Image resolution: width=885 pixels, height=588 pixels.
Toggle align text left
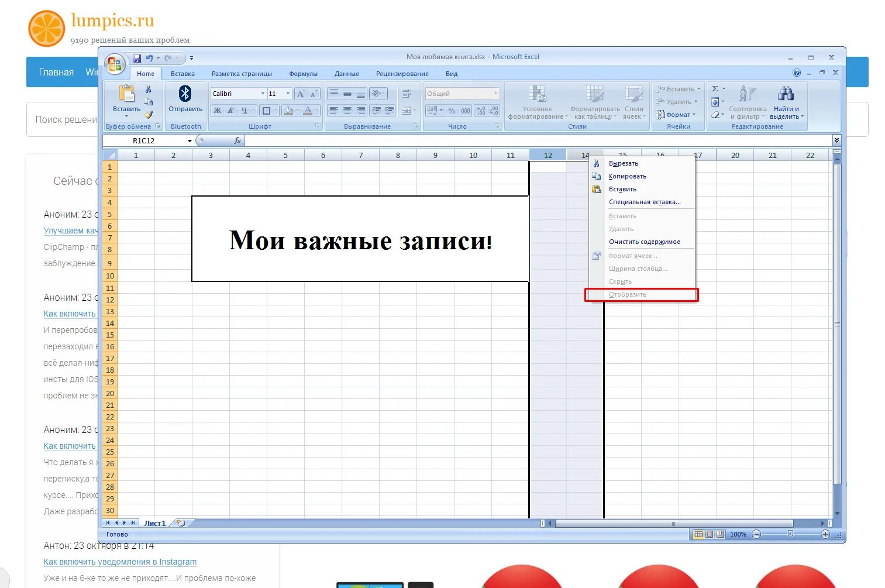333,111
